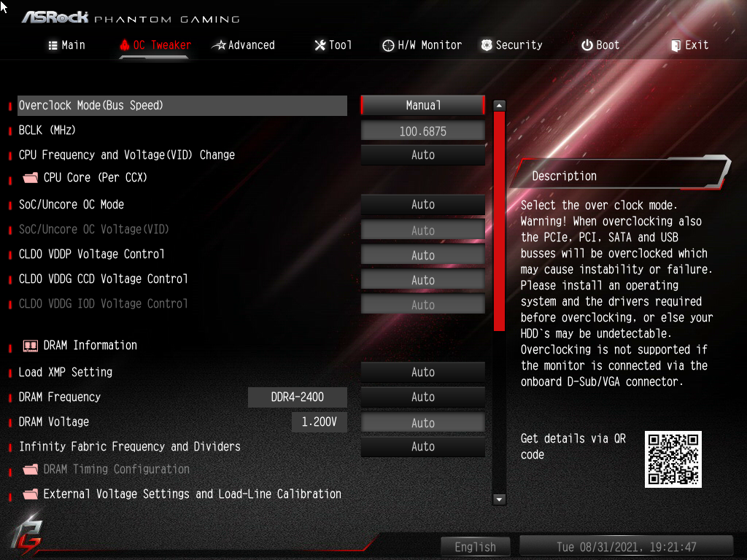Image resolution: width=747 pixels, height=560 pixels.
Task: Click the DRAM Timing Configuration folder icon
Action: [x=31, y=470]
